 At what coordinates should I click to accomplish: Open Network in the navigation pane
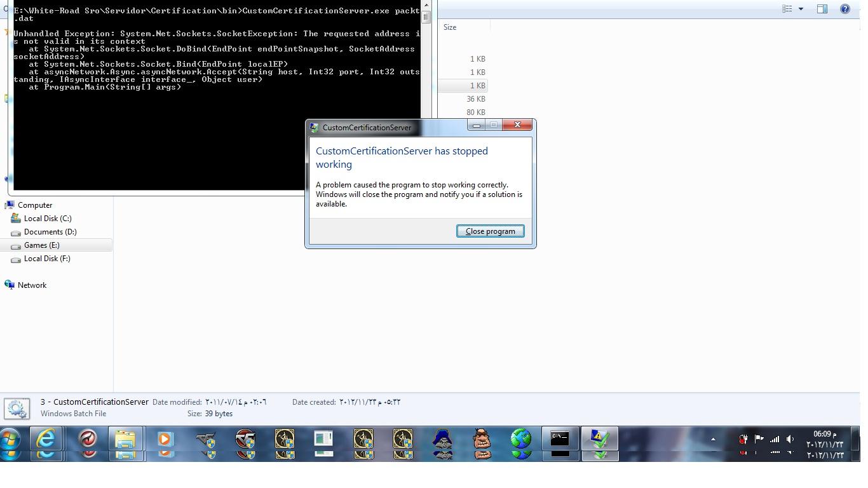pyautogui.click(x=32, y=285)
